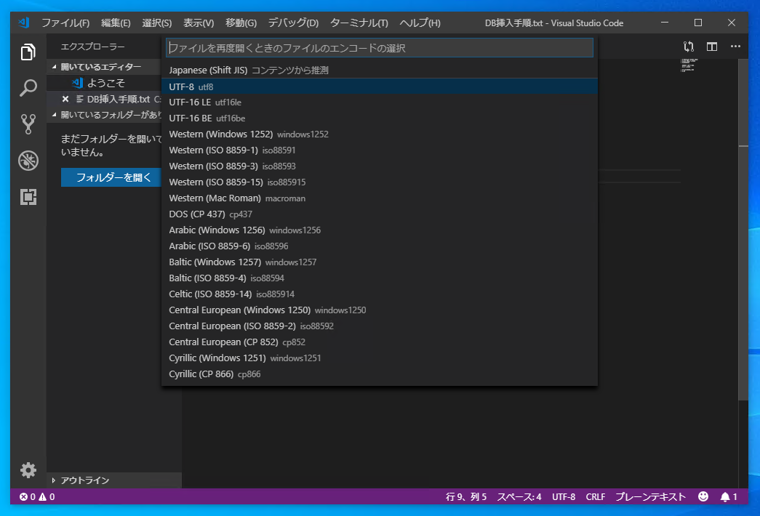Choose Western (Mac Roman) encoding
This screenshot has height=516, width=760.
380,198
